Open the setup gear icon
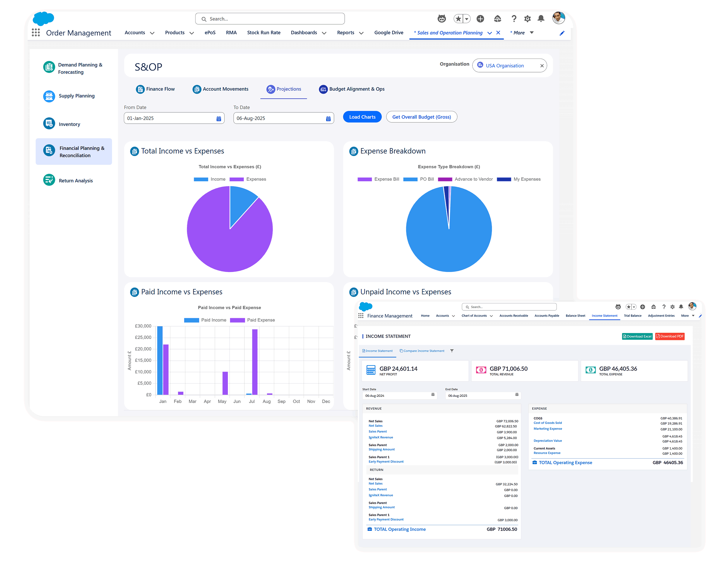728x566 pixels. (527, 19)
